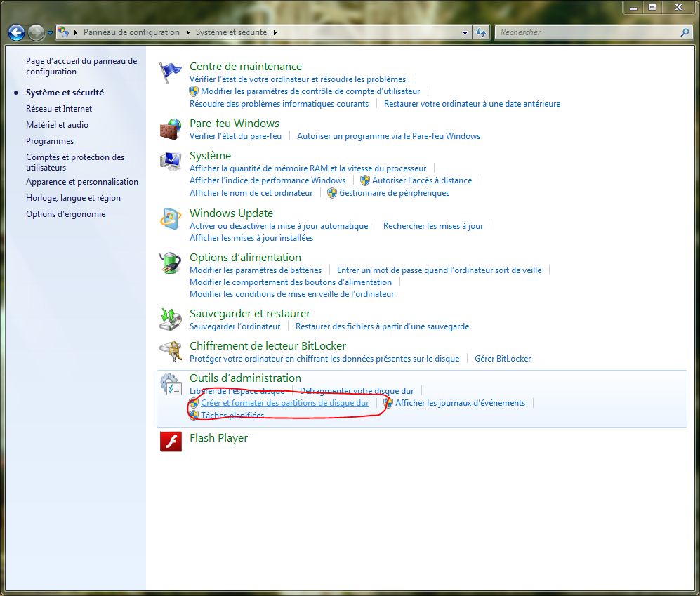Click Afficher l'indice de performance Windows
The width and height of the screenshot is (700, 596).
(268, 180)
